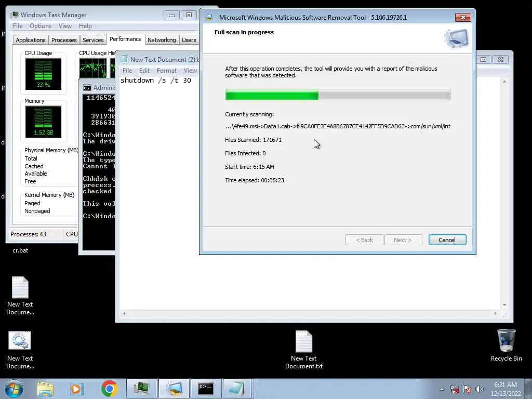The height and width of the screenshot is (399, 532).
Task: Maximize the Notepad window
Action: [x=483, y=59]
